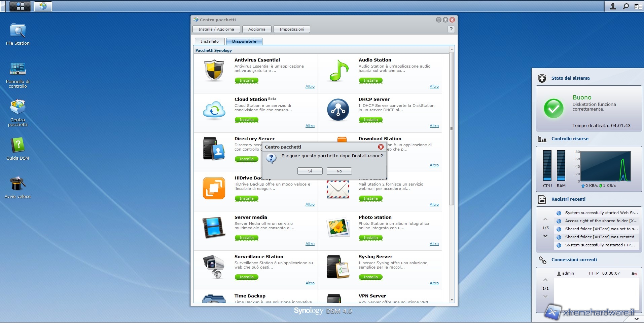Viewport: 644px width, 323px height.
Task: Install the Syslog Server package
Action: (370, 277)
